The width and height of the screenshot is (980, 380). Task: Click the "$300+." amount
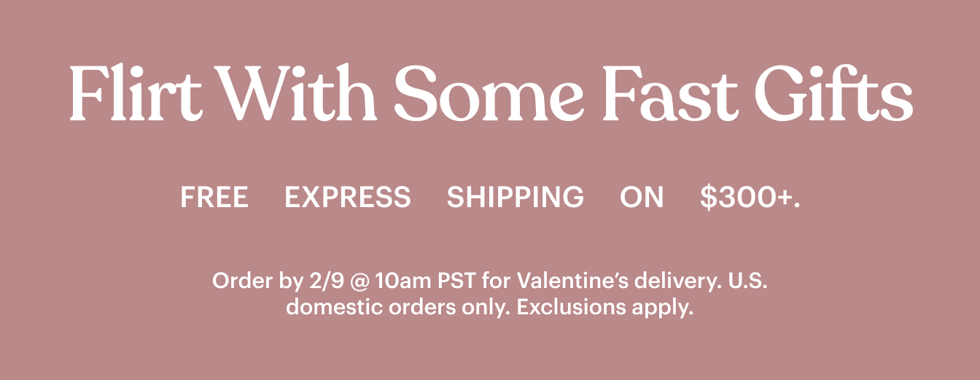coord(750,198)
